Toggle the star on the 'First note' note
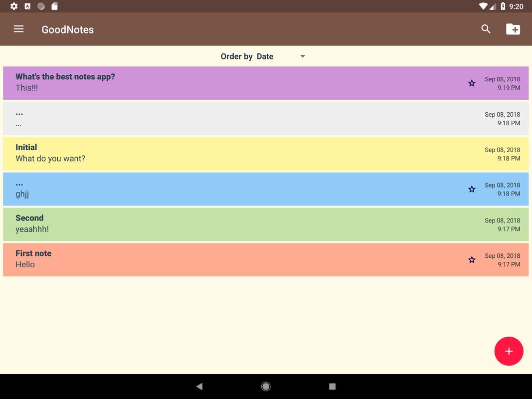532x399 pixels. (472, 260)
